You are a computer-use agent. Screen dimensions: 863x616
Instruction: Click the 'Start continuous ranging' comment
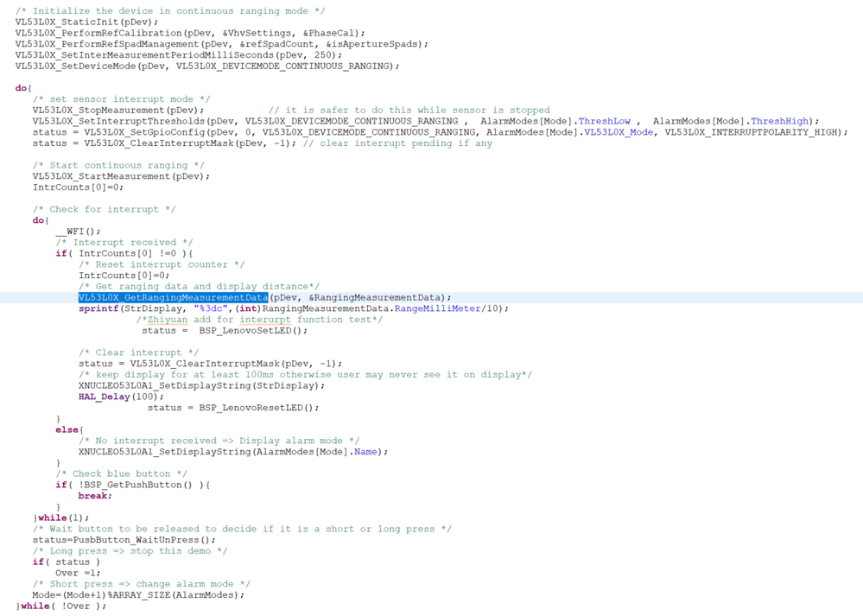point(118,165)
